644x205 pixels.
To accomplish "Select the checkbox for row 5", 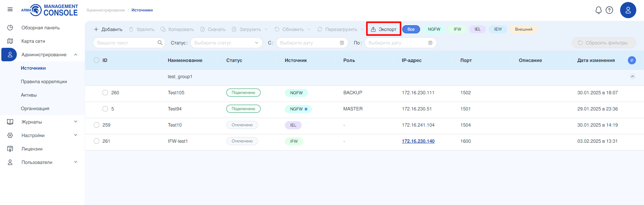I will (105, 109).
